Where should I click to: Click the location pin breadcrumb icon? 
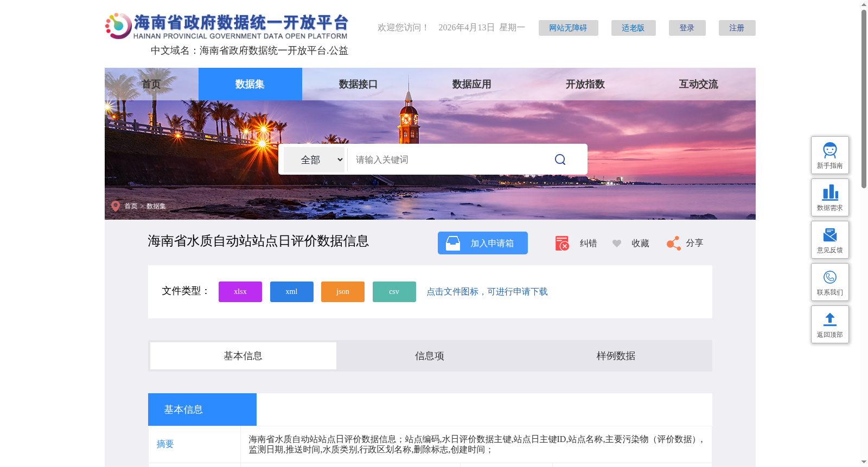116,206
